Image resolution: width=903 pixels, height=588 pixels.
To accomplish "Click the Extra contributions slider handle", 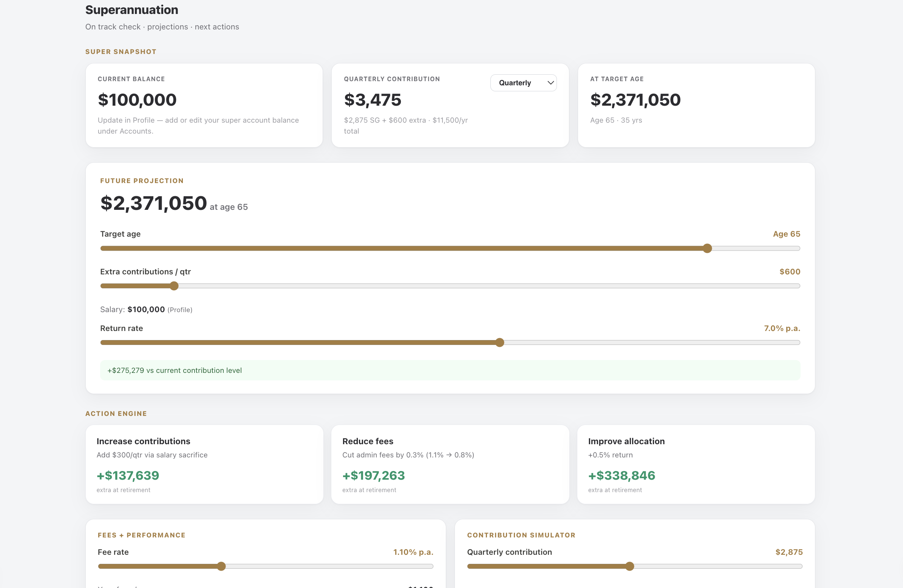I will coord(174,286).
